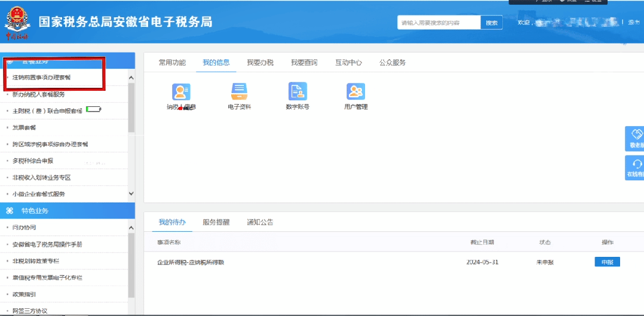Click 特色业务 list scroll-up arrow
The width and height of the screenshot is (644, 316).
coord(131,228)
